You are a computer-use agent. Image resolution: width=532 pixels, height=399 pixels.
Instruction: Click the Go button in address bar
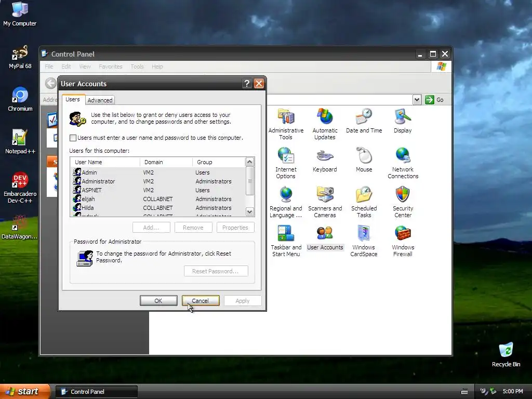(x=435, y=100)
